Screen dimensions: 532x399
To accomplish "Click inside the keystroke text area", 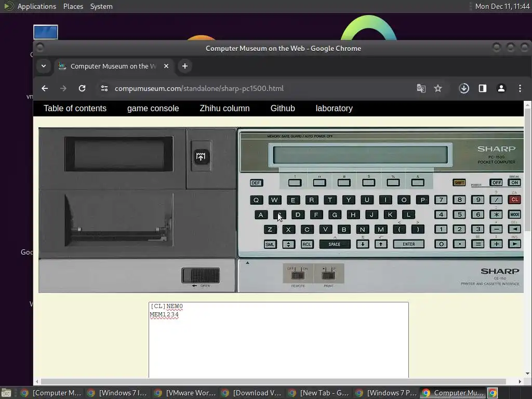I will click(x=278, y=340).
